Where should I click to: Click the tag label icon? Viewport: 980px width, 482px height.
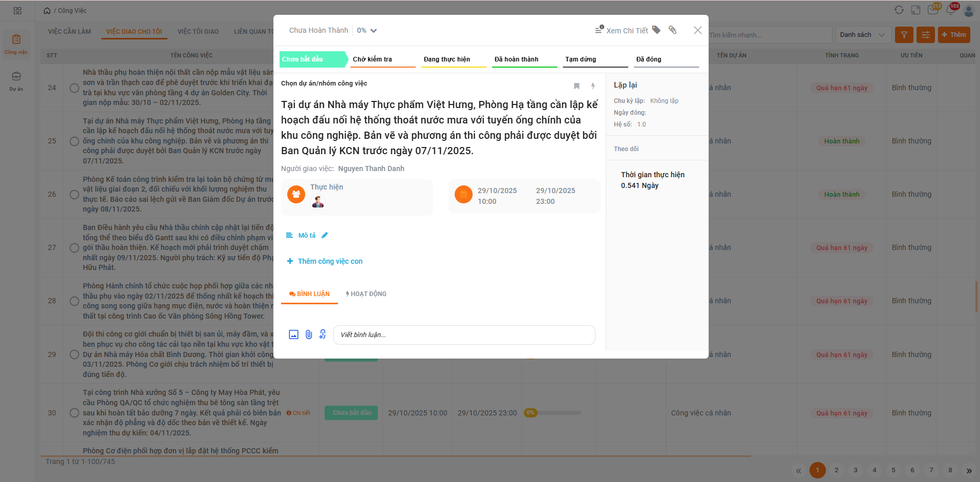pyautogui.click(x=656, y=30)
